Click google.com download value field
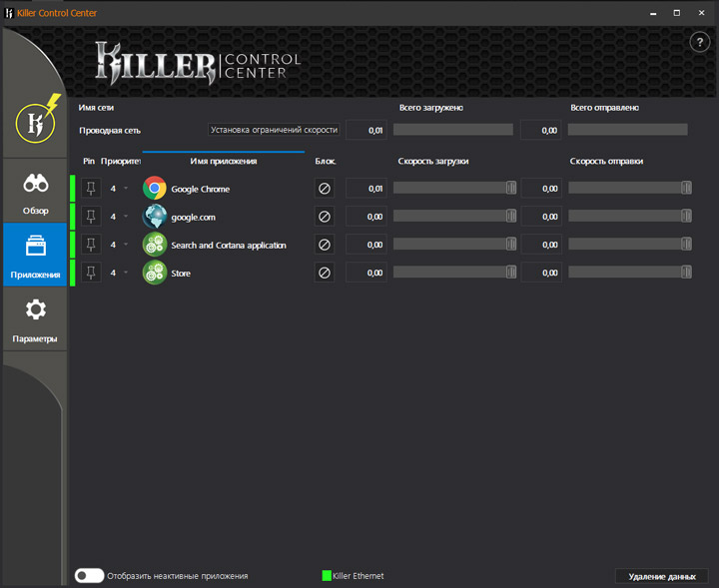The image size is (719, 588). [x=366, y=217]
